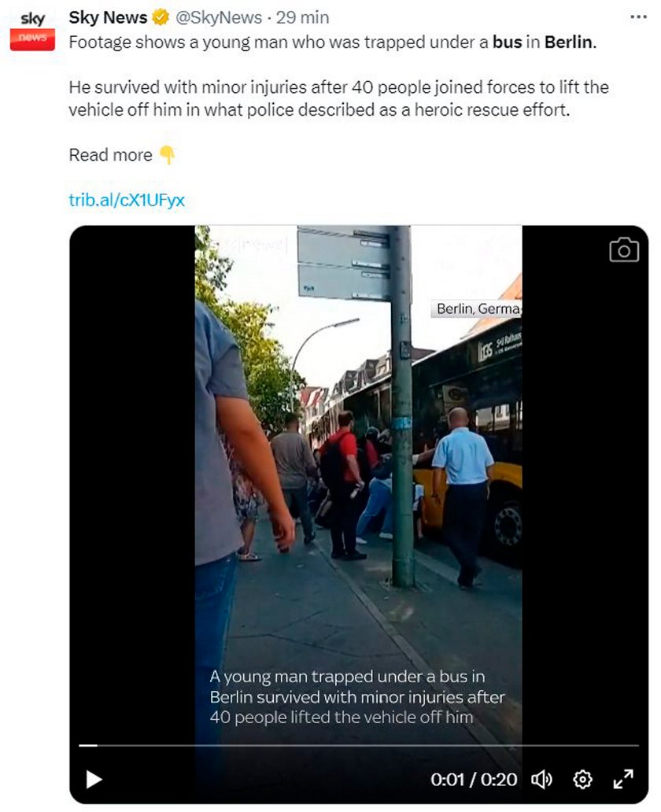The image size is (661, 812).
Task: Click the camera screenshot icon on the video
Action: 624,250
